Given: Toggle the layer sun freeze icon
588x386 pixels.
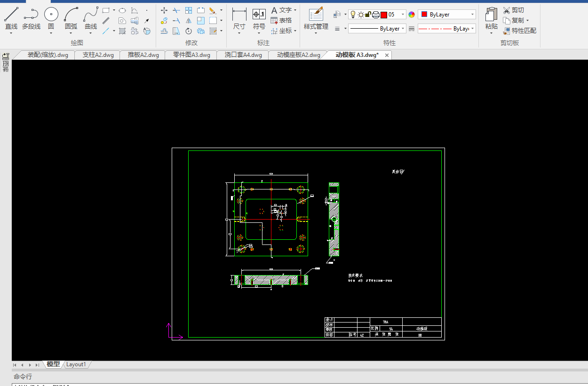Looking at the screenshot, I should (x=361, y=15).
